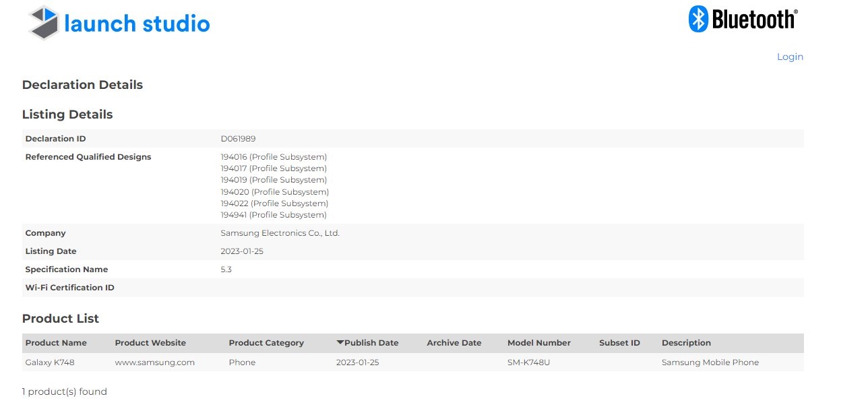Open referenced design 194016 Profile Subsystem
The image size is (868, 413).
(x=274, y=157)
